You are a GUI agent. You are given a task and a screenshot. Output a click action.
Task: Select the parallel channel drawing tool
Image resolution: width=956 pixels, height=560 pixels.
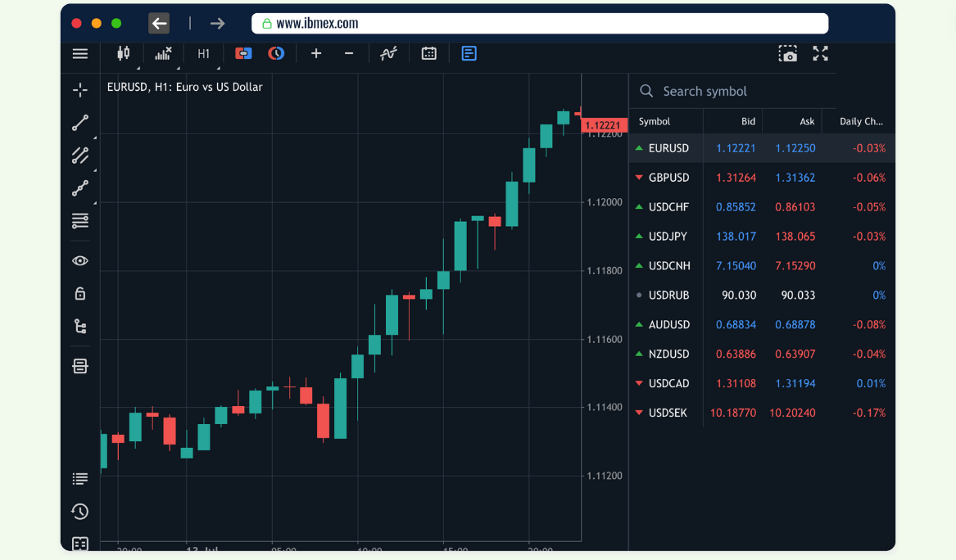(x=79, y=156)
